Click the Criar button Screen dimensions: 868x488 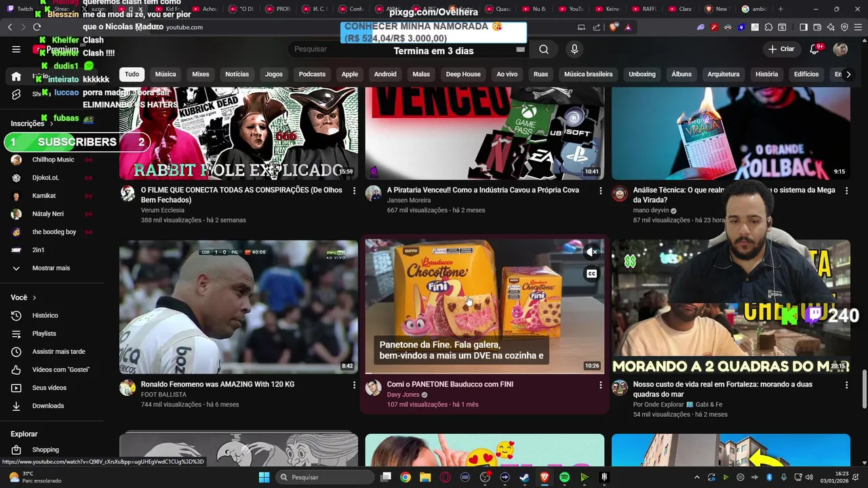coord(781,49)
